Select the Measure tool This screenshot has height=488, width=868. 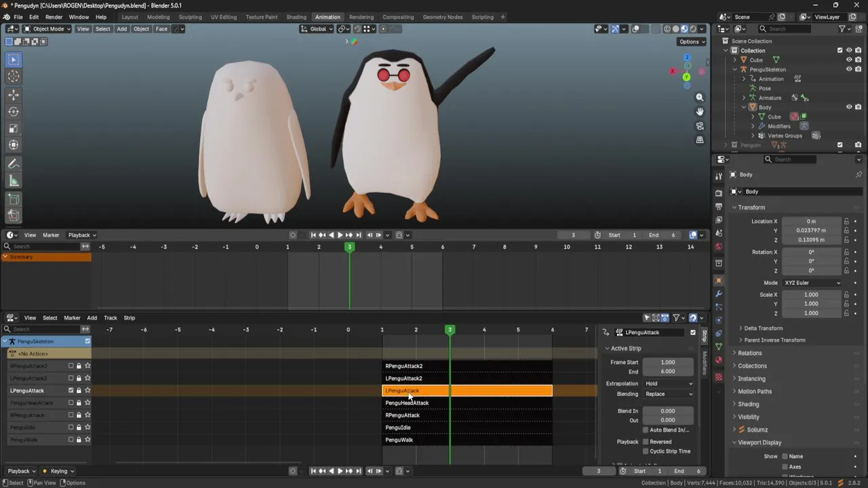tap(14, 180)
